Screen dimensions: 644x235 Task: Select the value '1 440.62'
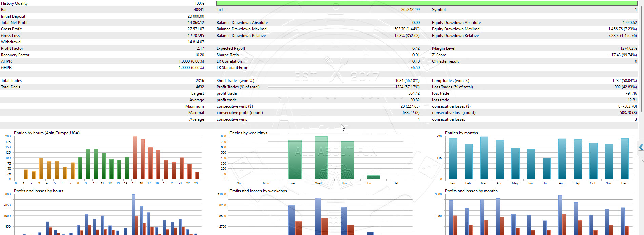point(630,23)
